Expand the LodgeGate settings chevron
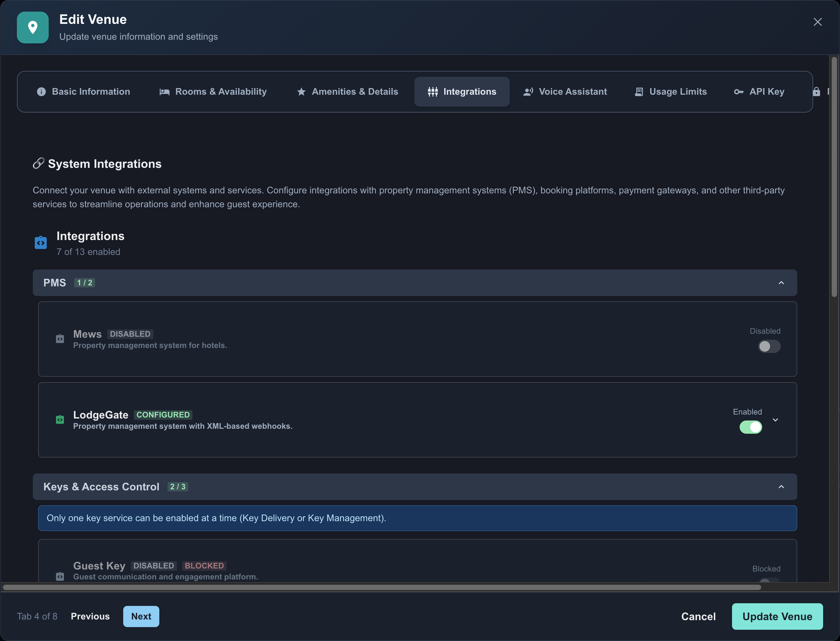This screenshot has height=641, width=840. tap(775, 420)
